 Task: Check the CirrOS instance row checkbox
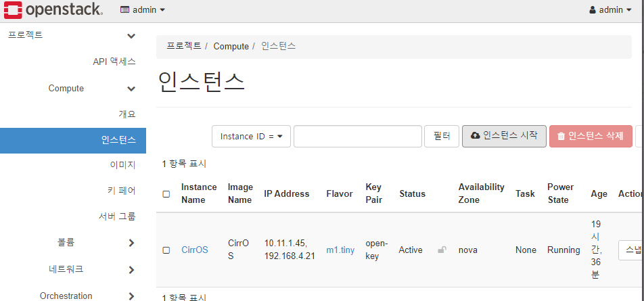(x=166, y=250)
